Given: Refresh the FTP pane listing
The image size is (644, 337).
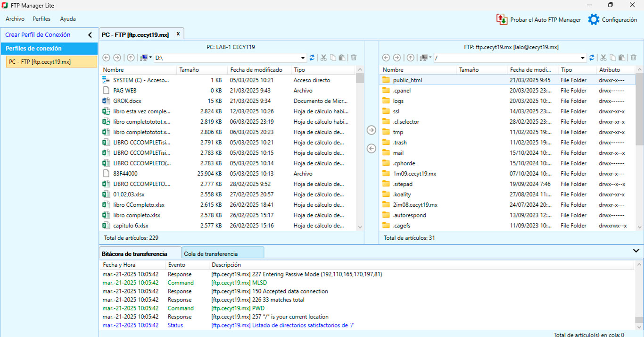Looking at the screenshot, I should pyautogui.click(x=592, y=58).
